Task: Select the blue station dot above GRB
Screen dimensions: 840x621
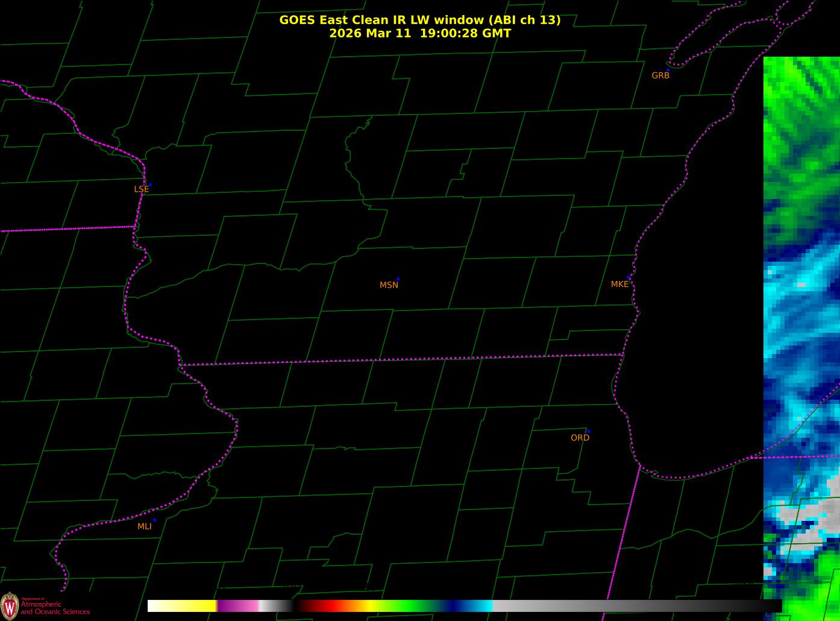Action: pyautogui.click(x=668, y=71)
